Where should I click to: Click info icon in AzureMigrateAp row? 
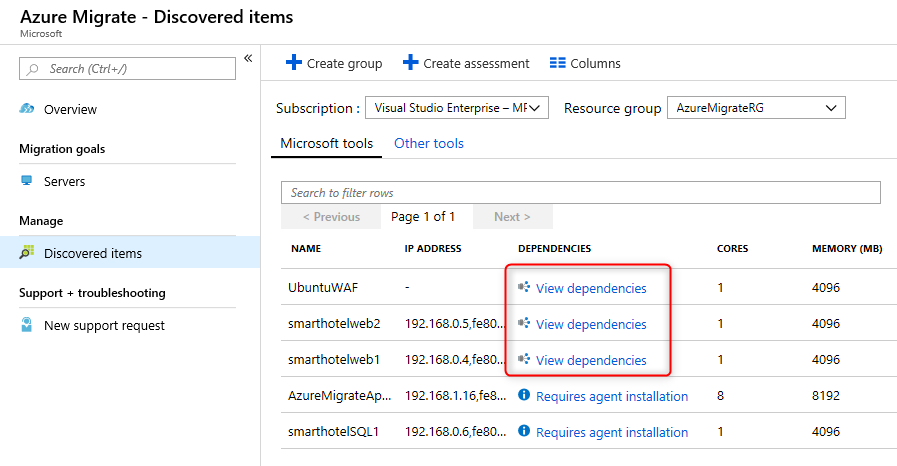coord(523,395)
